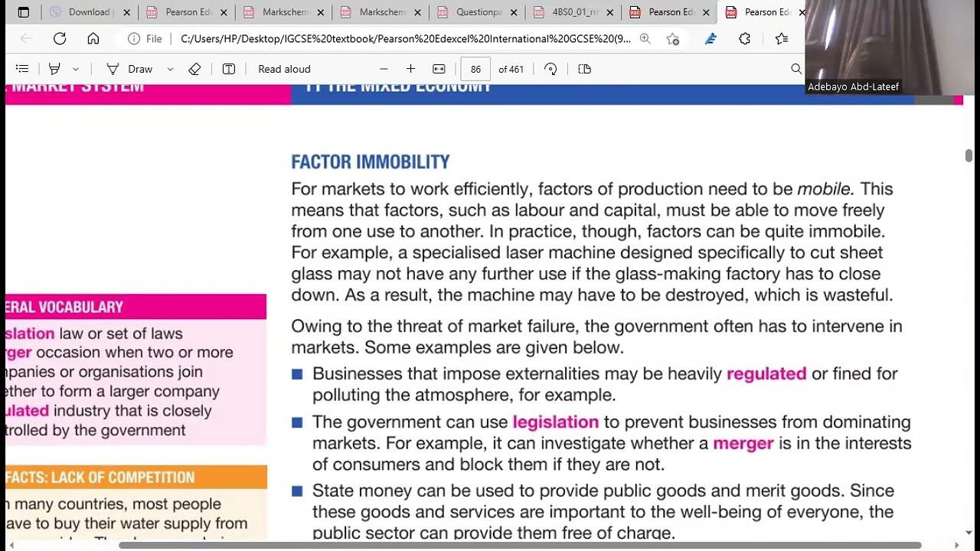Click the scroll down arrow
Screen dimensions: 980x551
969,533
